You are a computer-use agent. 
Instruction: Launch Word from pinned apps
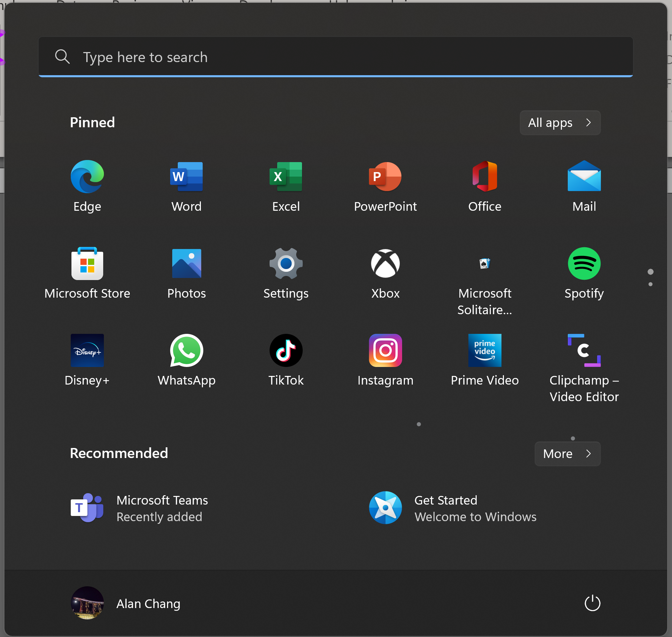pyautogui.click(x=186, y=177)
